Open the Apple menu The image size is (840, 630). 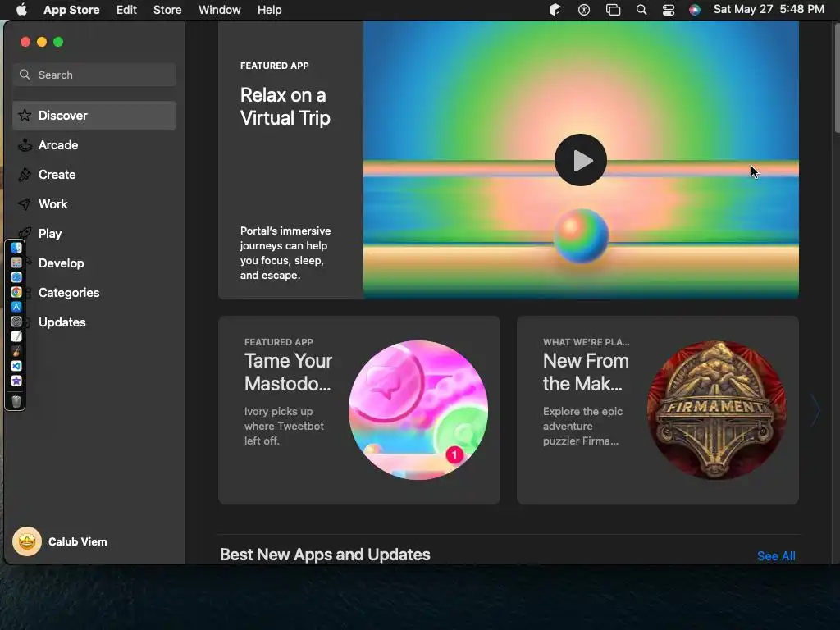coord(21,10)
